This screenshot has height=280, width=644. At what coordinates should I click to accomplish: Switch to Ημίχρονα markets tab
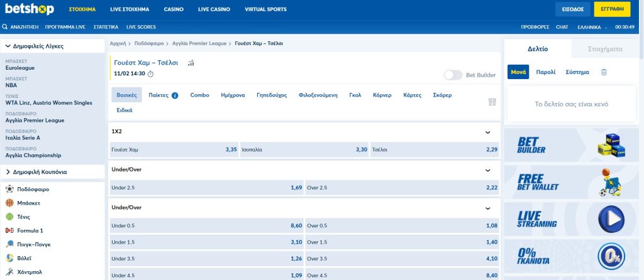(233, 95)
